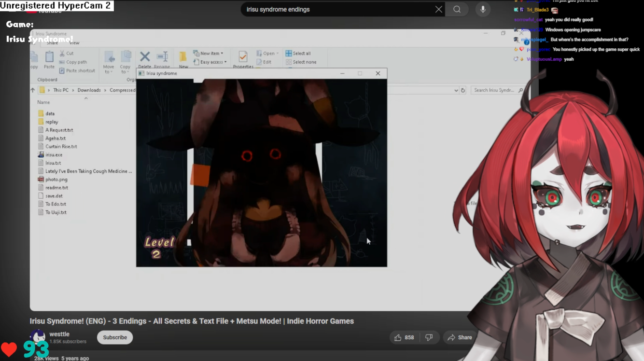Select the file 'save.dat'
644x361 pixels.
[x=50, y=195]
